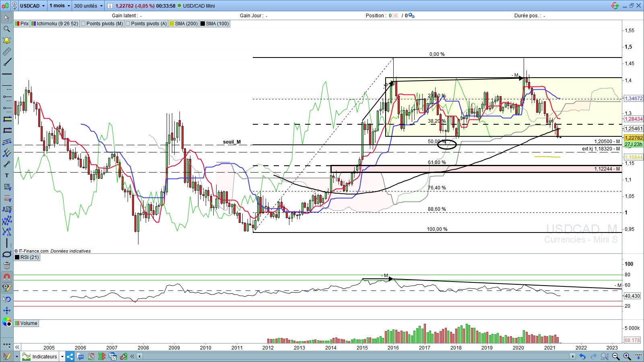This screenshot has height=362, width=644.
Task: Click the zoom out magnifier icon
Action: (615, 356)
